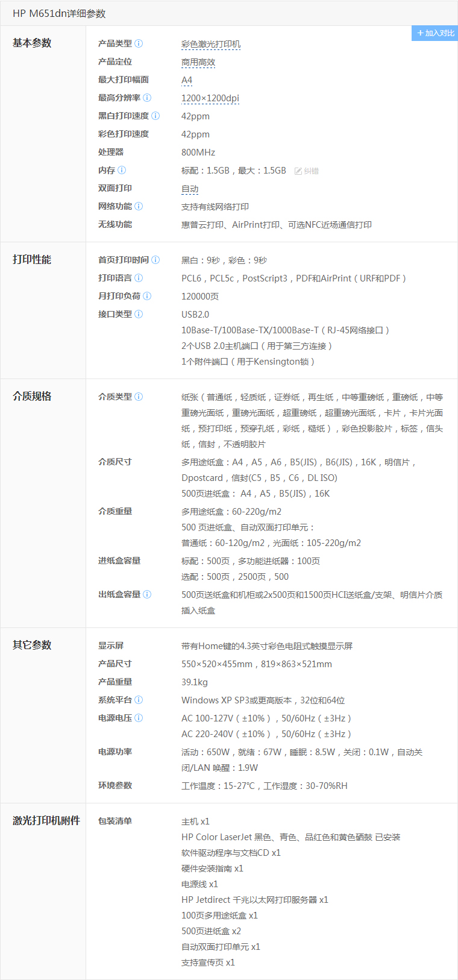Select the 介质规格 section heading
The height and width of the screenshot is (980, 458).
tap(32, 396)
